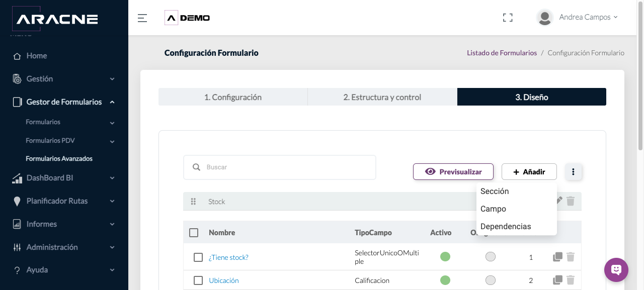The height and width of the screenshot is (290, 644).
Task: Expand the Formularios PDV submenu
Action: pos(64,141)
